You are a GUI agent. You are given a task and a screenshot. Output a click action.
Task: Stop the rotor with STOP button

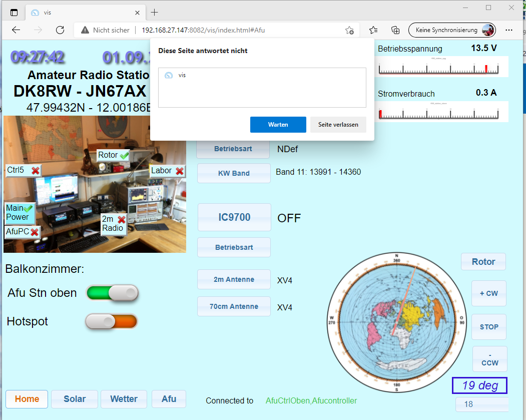point(489,327)
